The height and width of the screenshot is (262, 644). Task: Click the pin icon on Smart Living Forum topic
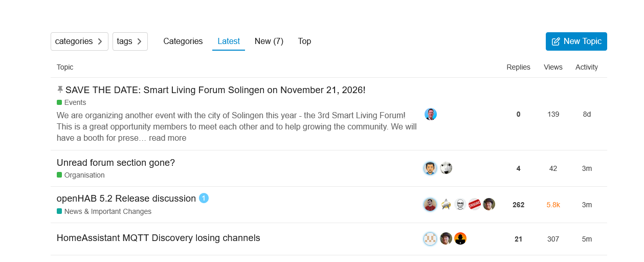point(60,90)
